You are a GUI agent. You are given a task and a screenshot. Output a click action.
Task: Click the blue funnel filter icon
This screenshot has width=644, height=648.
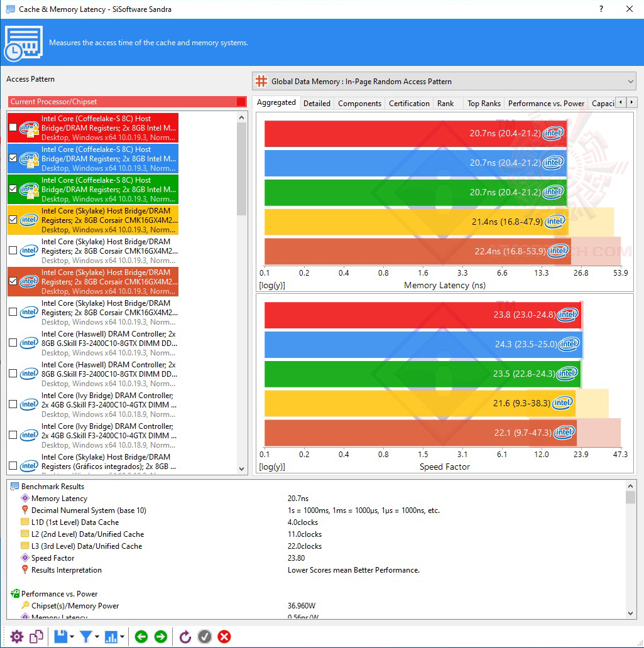tap(85, 637)
